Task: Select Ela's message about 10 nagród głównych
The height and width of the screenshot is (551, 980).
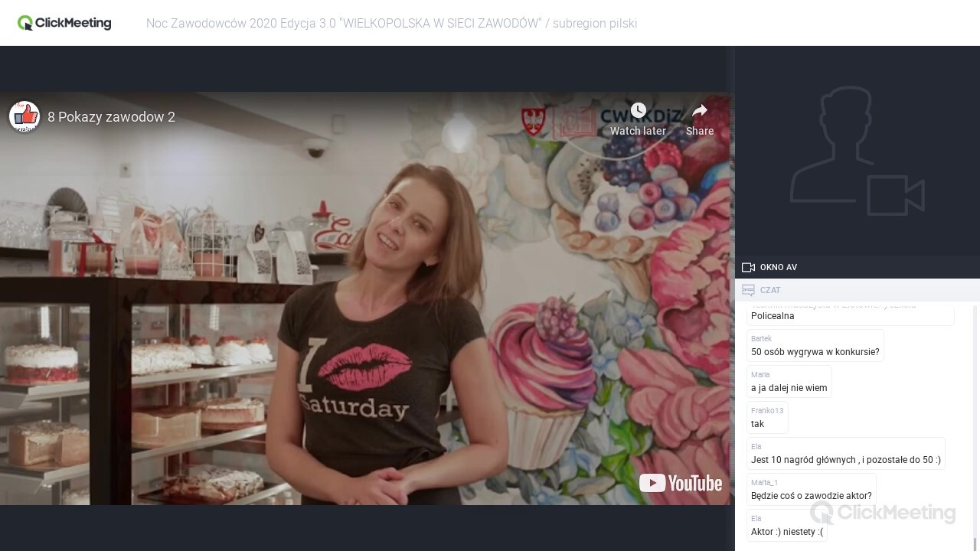Action: click(x=845, y=460)
